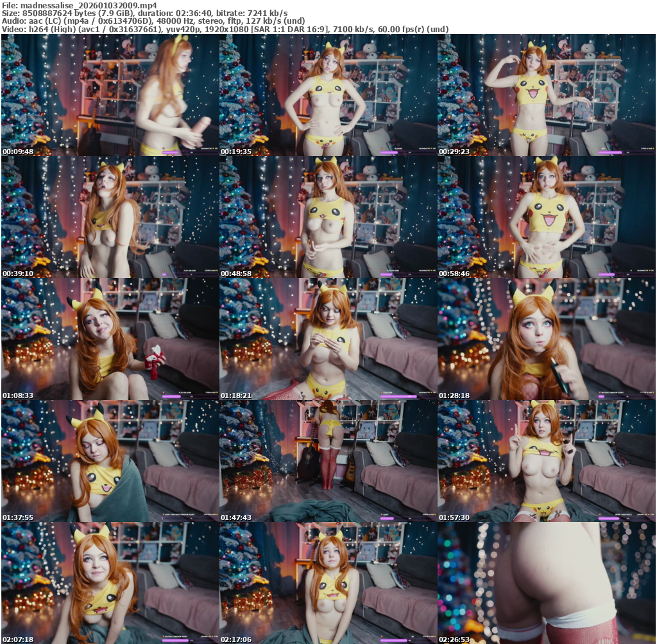Click the 'Video: h264 (High)' header line
Screen dimensions: 657x644
[x=225, y=29]
